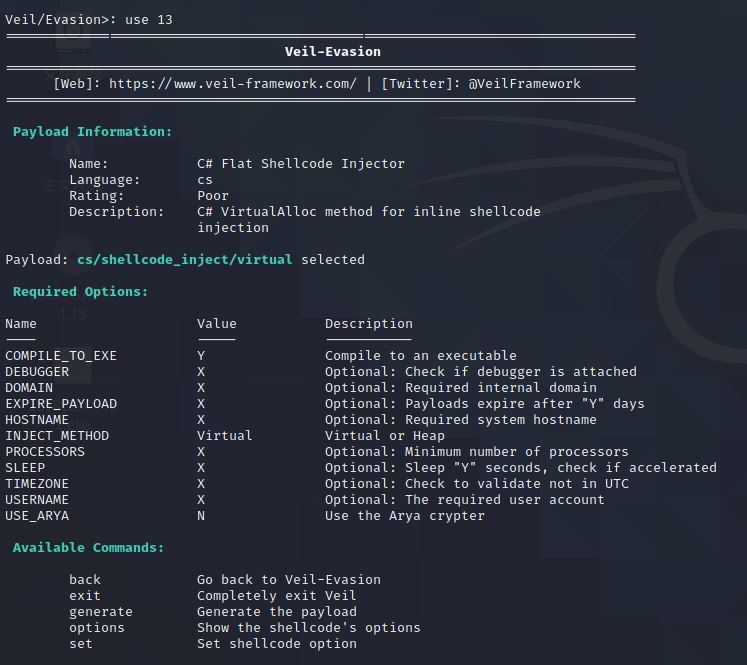Click 'Minimum number of processors' description
This screenshot has height=665, width=747.
tap(516, 452)
